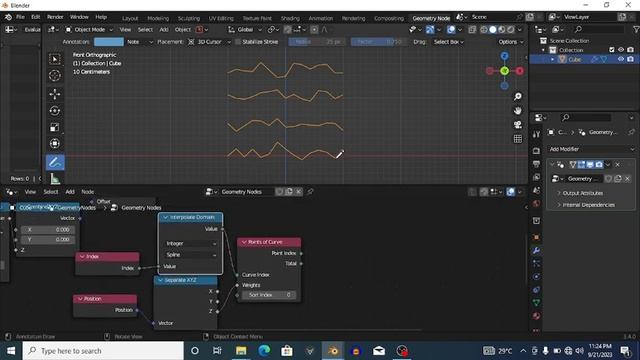Open the Render properties tab

coord(536,151)
